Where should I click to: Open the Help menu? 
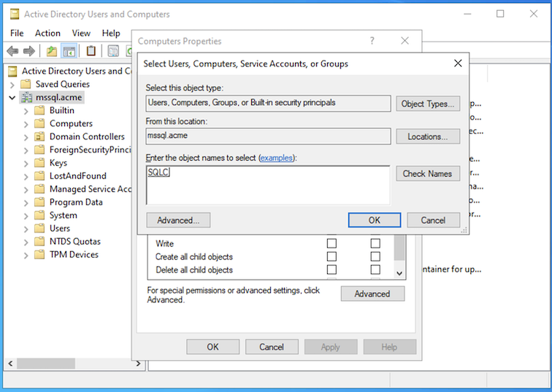click(x=111, y=33)
